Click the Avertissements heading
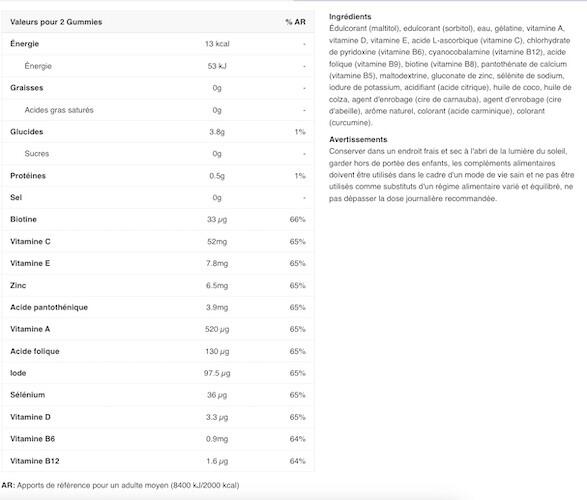This screenshot has width=587, height=500. (358, 139)
